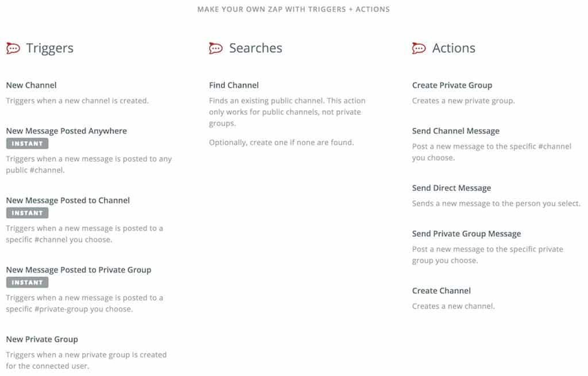Choose New Message Posted to Channel trigger

click(x=68, y=201)
